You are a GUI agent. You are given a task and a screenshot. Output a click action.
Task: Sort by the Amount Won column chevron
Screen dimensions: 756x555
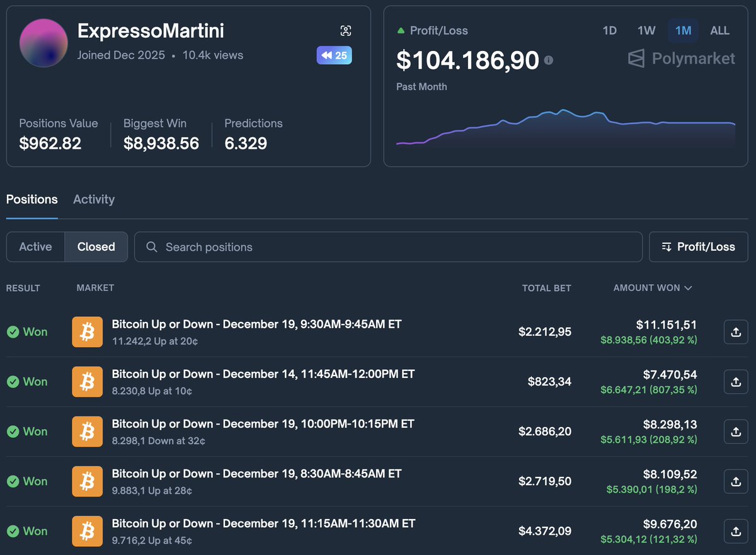click(x=688, y=288)
